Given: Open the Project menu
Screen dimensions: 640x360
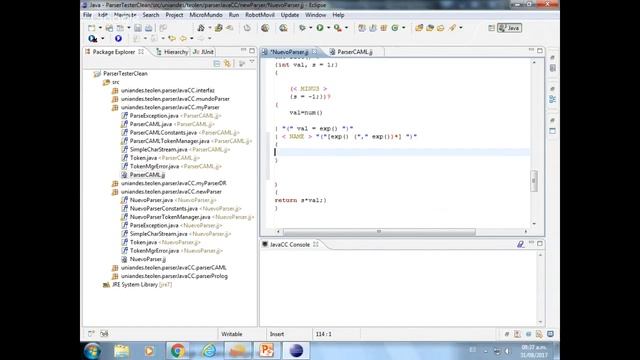Looking at the screenshot, I should click(174, 15).
